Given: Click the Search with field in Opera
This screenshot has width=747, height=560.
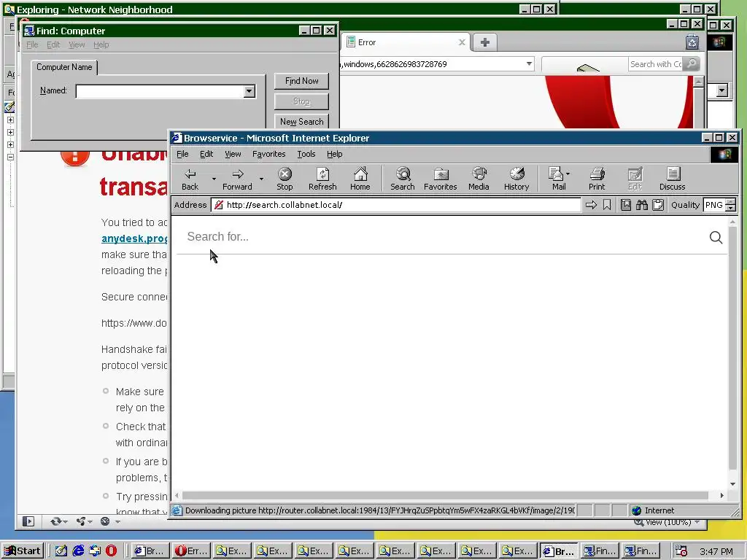Looking at the screenshot, I should [656, 64].
